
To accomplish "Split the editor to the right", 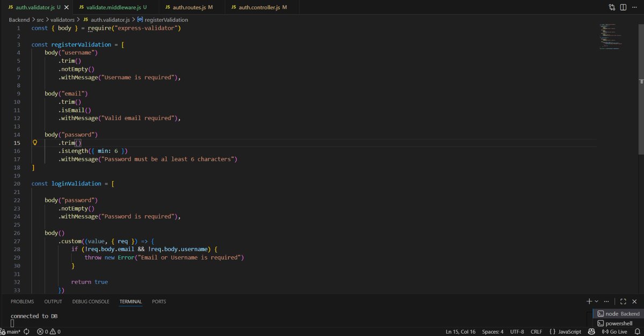I will pyautogui.click(x=623, y=8).
